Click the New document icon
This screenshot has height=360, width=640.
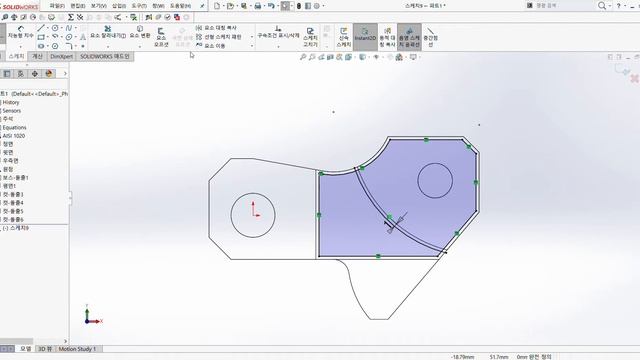[x=217, y=6]
